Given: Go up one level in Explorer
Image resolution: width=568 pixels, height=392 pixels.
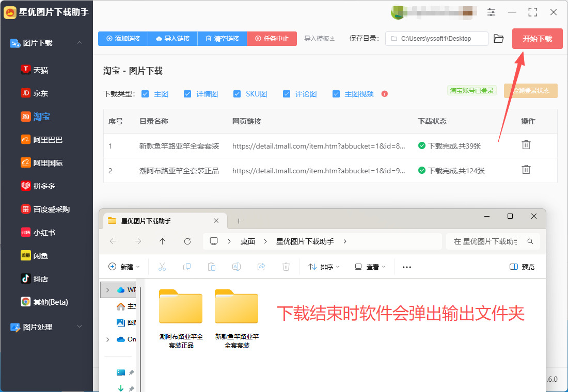Looking at the screenshot, I should (162, 241).
